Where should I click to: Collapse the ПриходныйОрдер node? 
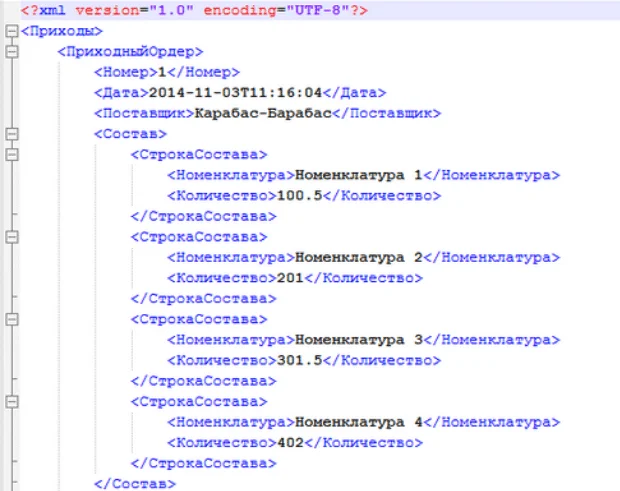11,51
